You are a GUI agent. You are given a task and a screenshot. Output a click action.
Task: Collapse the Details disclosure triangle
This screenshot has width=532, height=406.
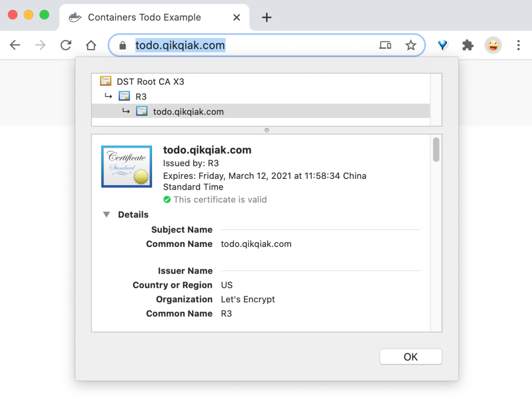[106, 214]
